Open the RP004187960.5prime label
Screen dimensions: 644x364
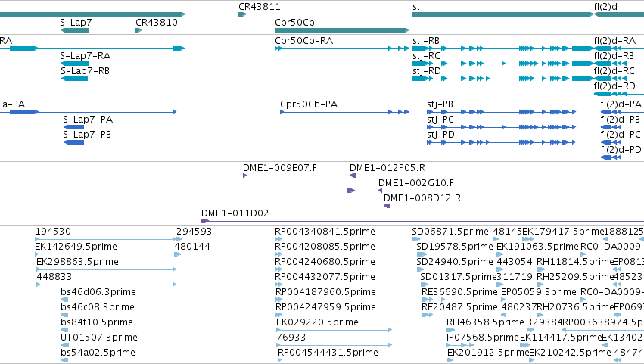click(325, 292)
